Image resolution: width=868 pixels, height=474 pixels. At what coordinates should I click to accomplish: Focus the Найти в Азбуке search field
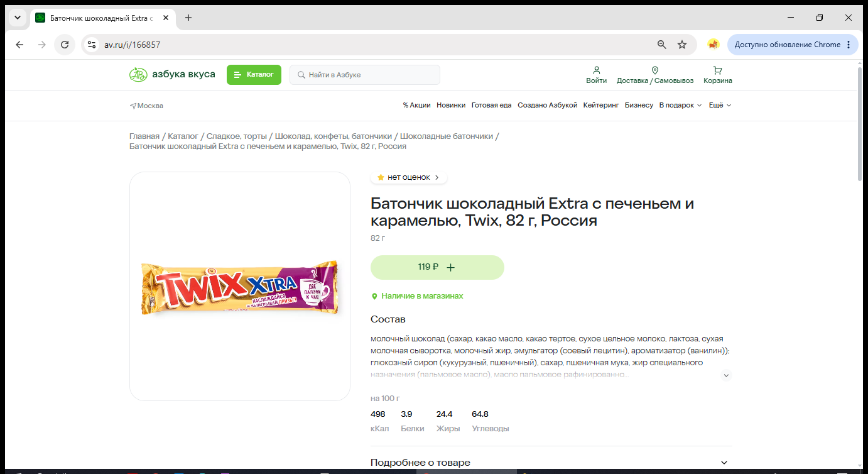tap(365, 75)
